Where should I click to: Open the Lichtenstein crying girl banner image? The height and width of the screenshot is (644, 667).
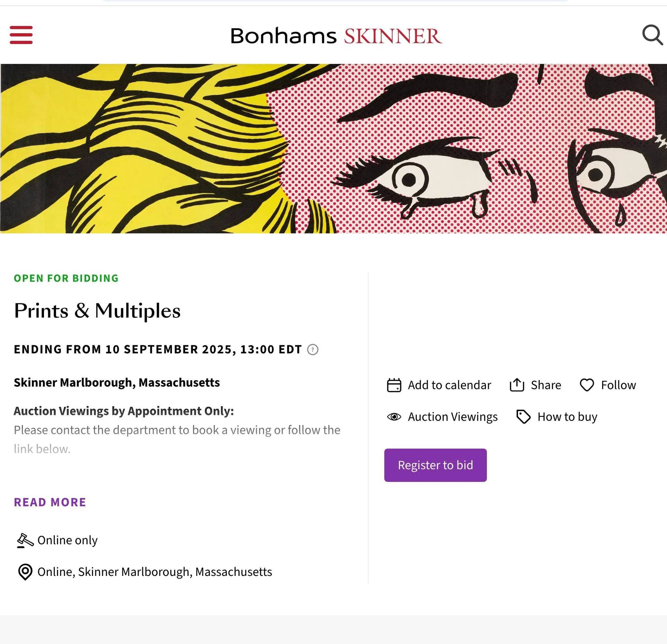click(333, 149)
